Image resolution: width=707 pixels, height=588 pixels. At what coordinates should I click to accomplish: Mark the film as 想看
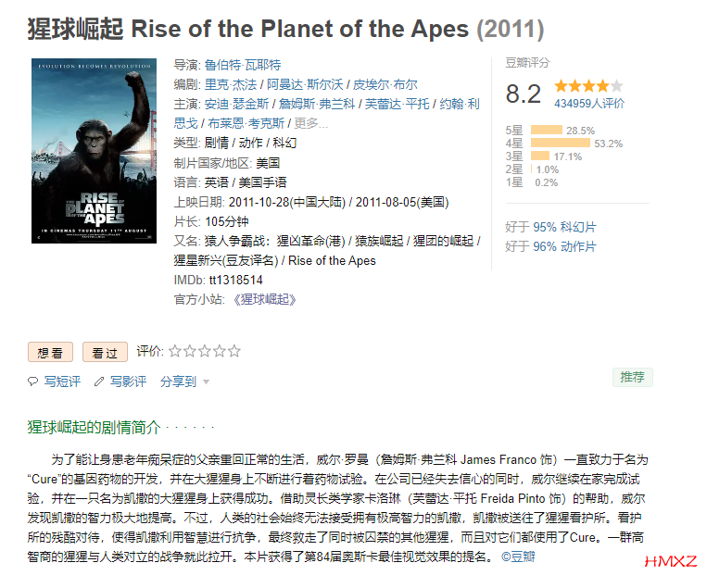pos(50,353)
